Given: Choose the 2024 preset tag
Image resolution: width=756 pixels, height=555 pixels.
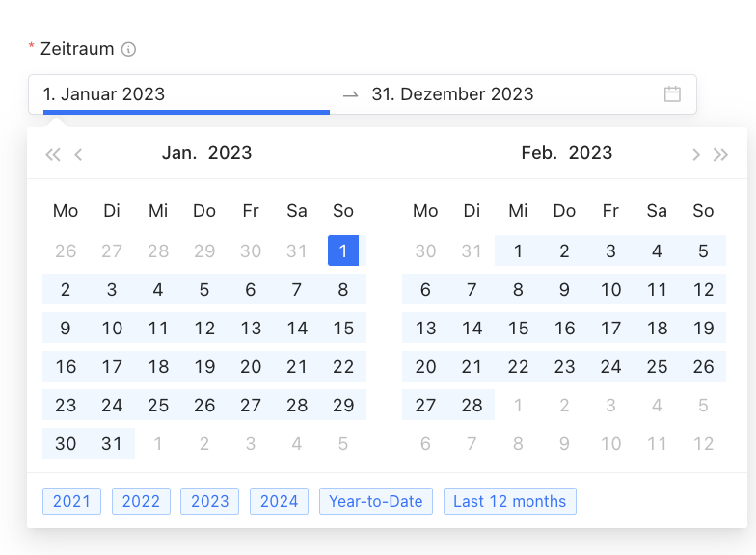Looking at the screenshot, I should click(x=280, y=501).
